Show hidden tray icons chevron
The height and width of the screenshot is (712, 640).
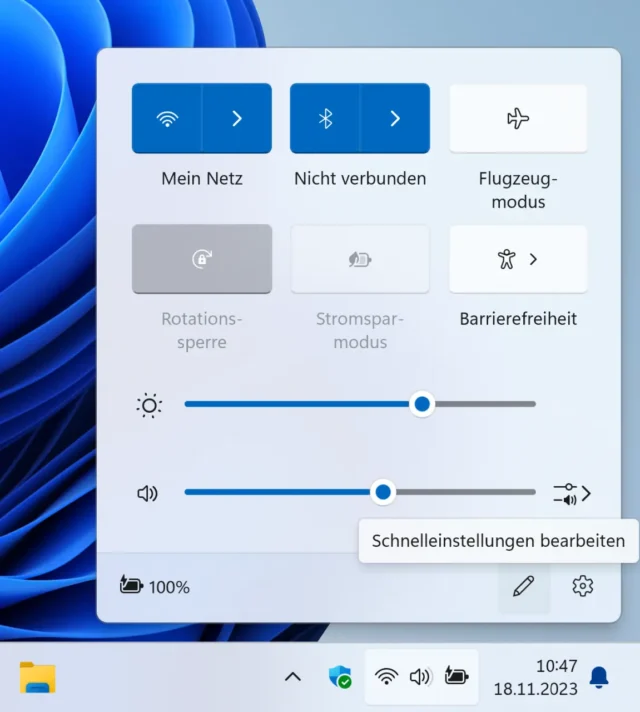(x=293, y=677)
